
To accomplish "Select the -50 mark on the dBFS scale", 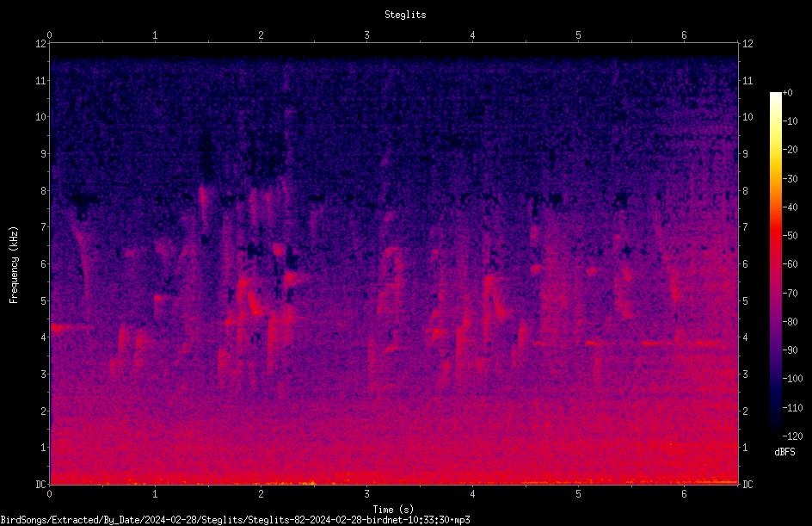I will (790, 235).
